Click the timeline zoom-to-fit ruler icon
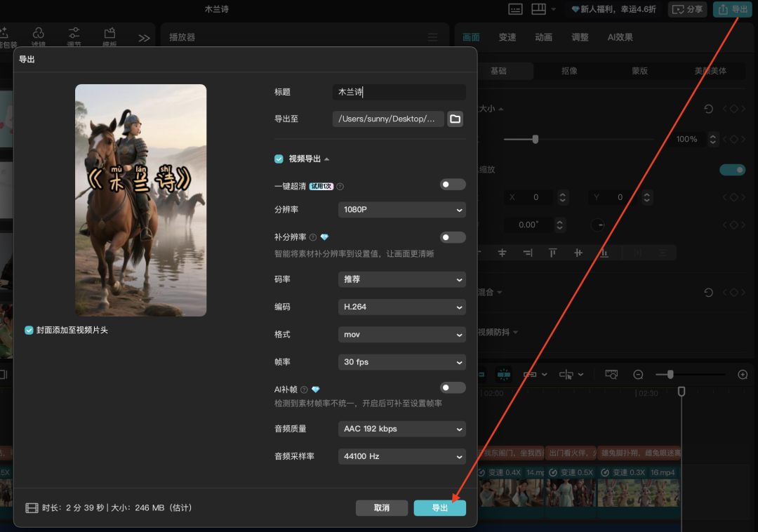This screenshot has height=532, width=758. click(x=611, y=375)
